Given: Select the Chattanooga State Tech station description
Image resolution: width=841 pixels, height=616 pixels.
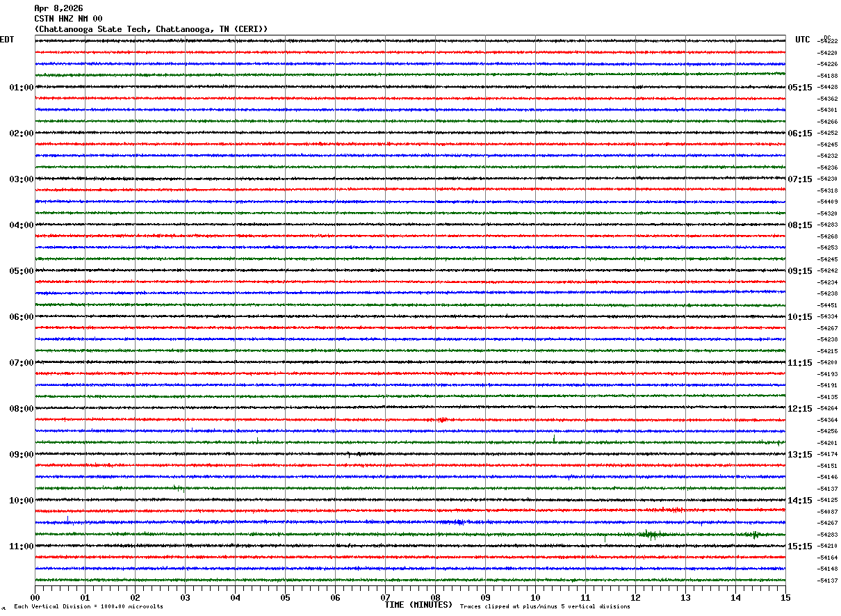Looking at the screenshot, I should tap(151, 29).
